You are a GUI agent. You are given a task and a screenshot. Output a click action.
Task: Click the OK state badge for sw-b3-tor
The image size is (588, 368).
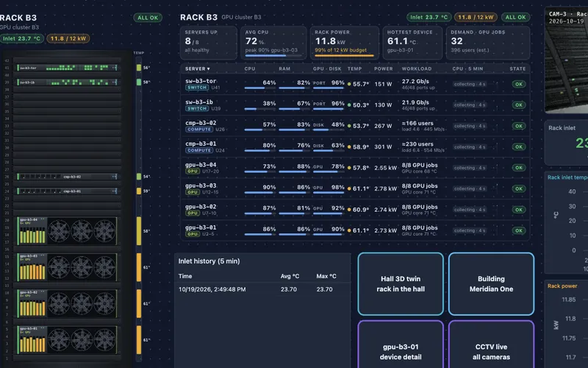click(519, 84)
